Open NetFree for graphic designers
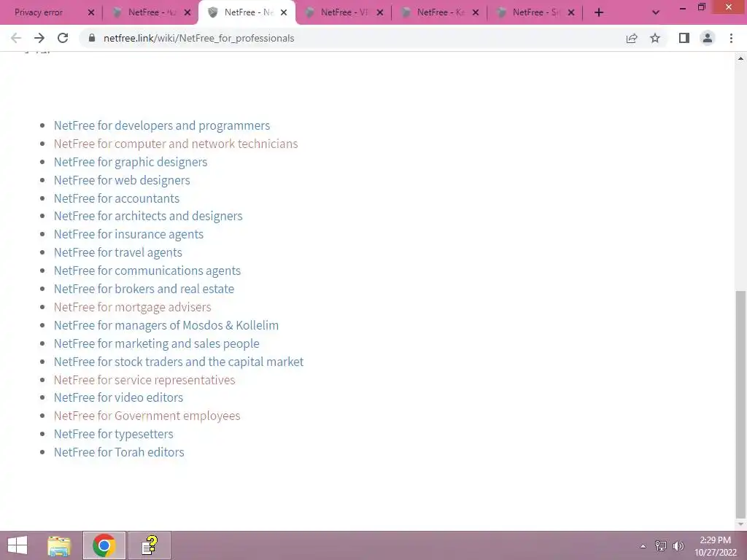Image resolution: width=747 pixels, height=560 pixels. coord(131,162)
